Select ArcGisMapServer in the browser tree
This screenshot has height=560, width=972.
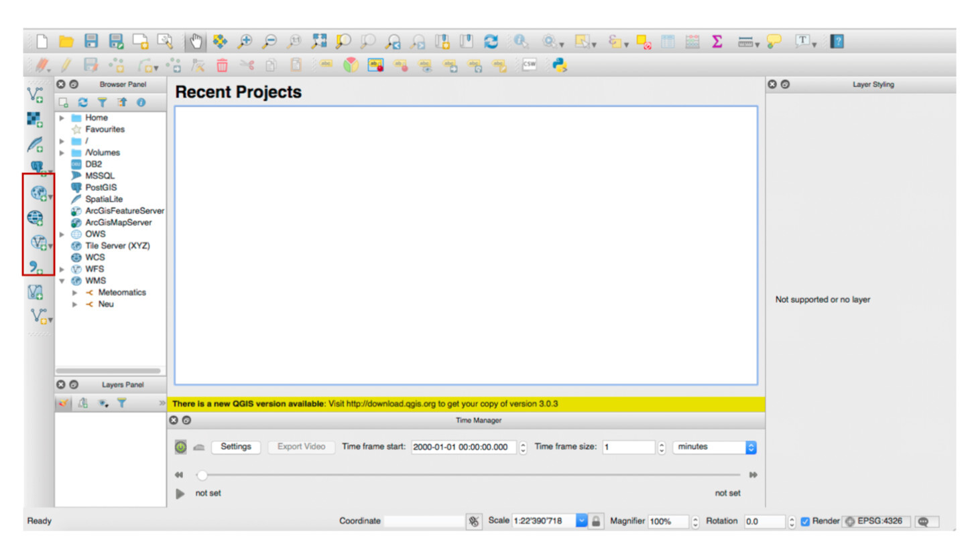point(119,222)
